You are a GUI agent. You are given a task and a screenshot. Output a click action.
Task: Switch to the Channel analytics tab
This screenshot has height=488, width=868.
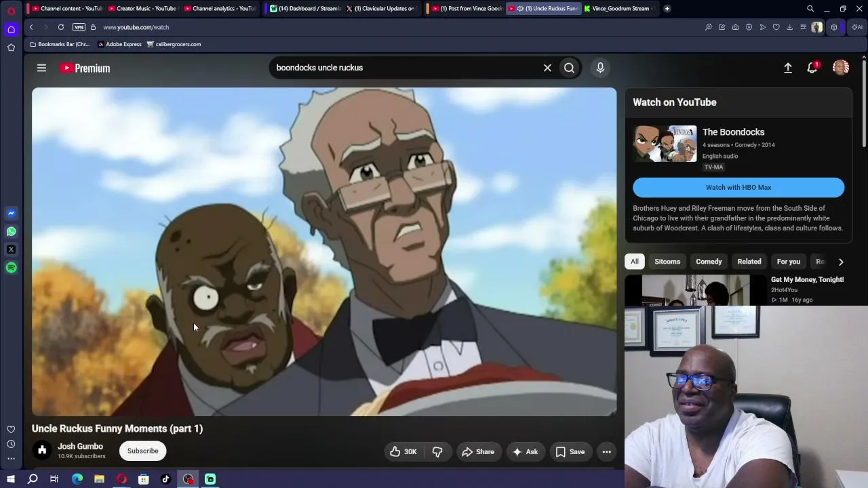click(219, 9)
